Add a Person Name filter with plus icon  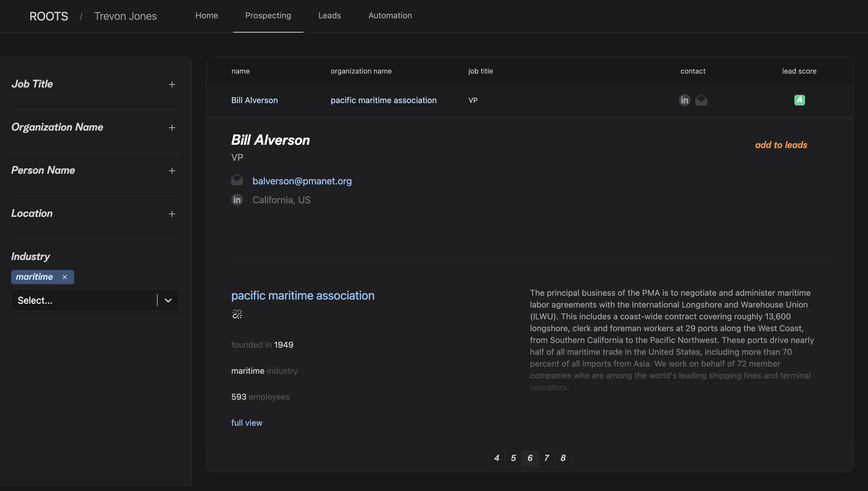pos(172,171)
